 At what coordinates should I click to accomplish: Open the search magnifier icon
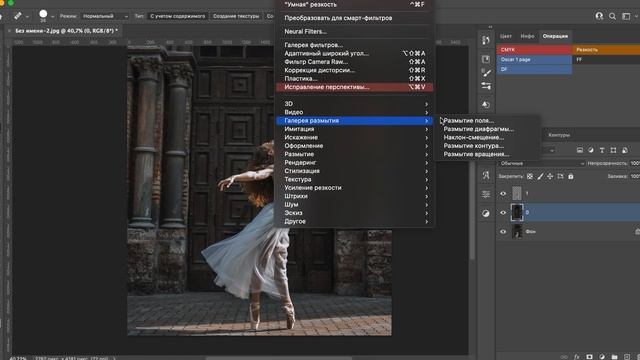[612, 16]
